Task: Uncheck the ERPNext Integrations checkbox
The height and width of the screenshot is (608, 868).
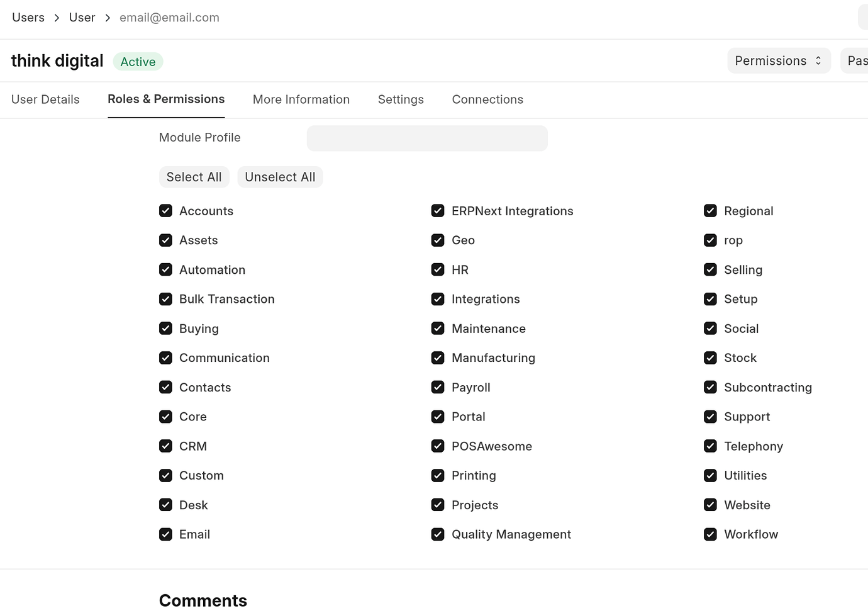Action: [438, 211]
